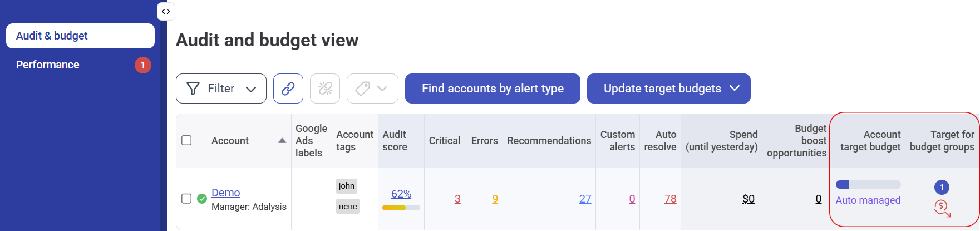Click the green checkmark status icon next to Demo
Screen dimensions: 980x231
(x=202, y=199)
